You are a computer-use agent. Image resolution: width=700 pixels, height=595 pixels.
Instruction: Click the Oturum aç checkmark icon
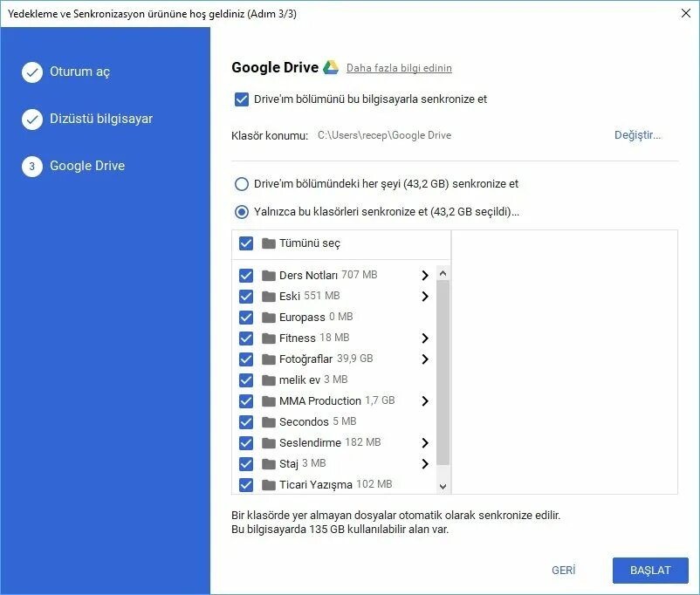click(32, 72)
